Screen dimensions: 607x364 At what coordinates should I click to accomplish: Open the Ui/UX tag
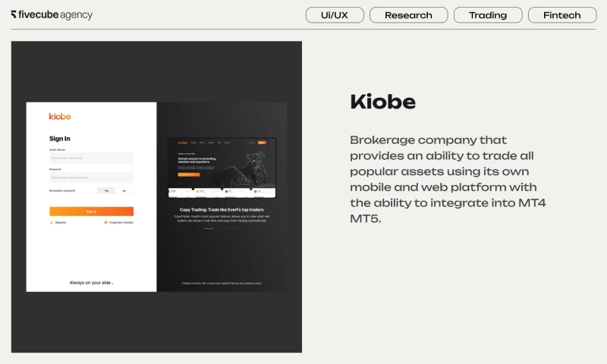tap(335, 15)
